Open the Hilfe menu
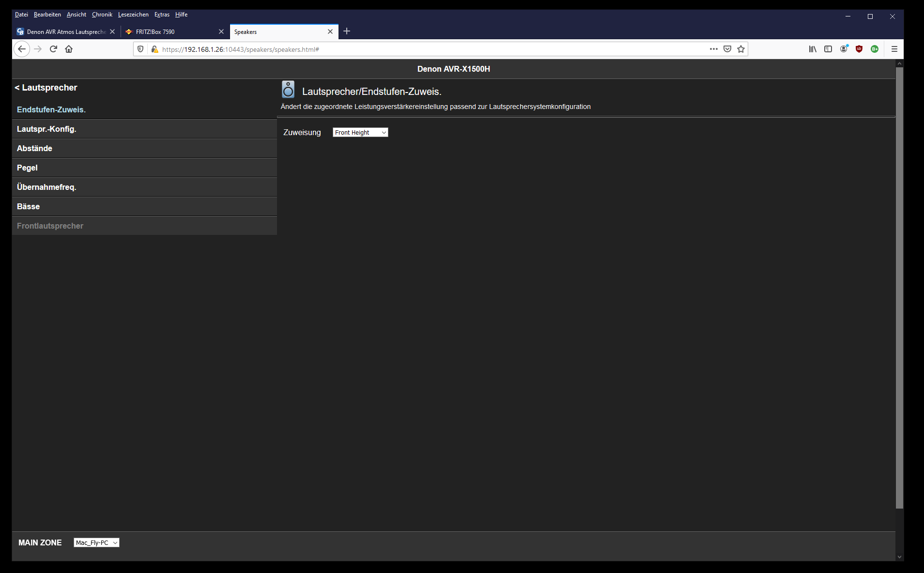This screenshot has width=924, height=573. pos(181,15)
